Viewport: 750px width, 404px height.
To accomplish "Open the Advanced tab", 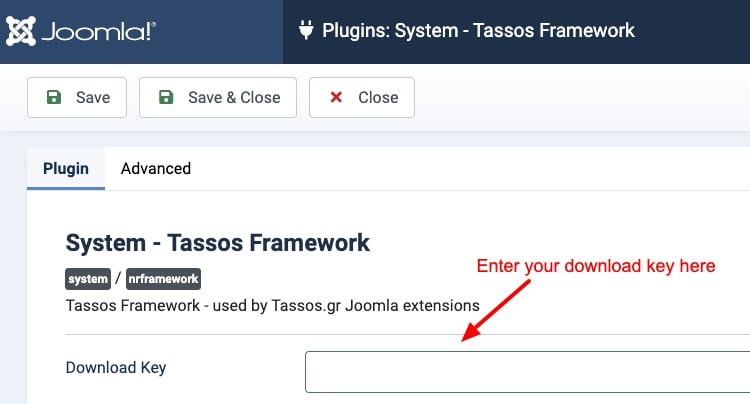I will (156, 168).
